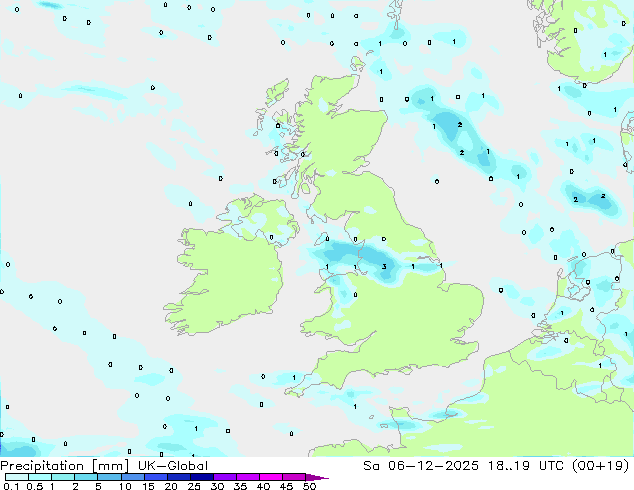Viewport: 634px width, 490px height.
Task: Click the '0' value over Wales
Action: click(x=355, y=295)
